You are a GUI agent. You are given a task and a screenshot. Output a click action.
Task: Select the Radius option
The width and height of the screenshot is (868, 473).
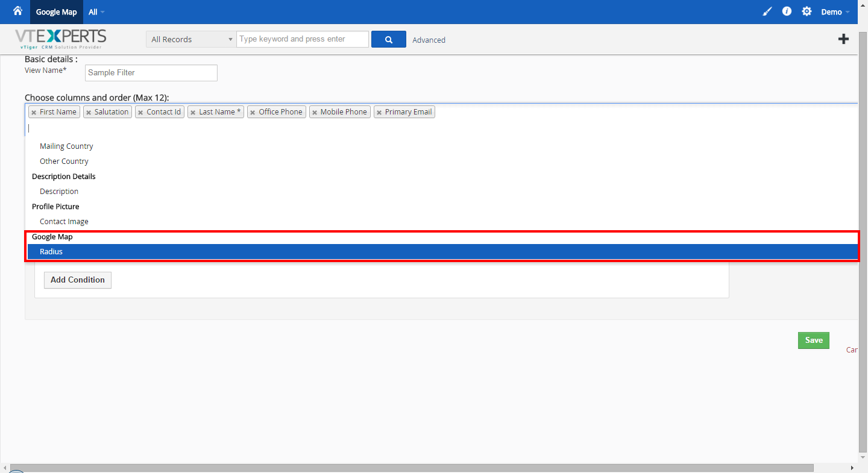(442, 252)
